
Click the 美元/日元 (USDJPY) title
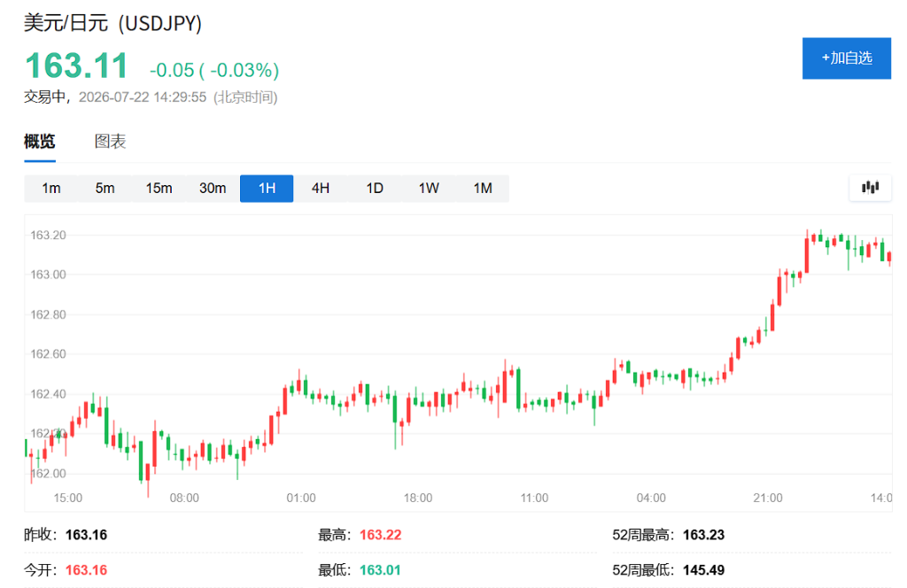[x=112, y=23]
